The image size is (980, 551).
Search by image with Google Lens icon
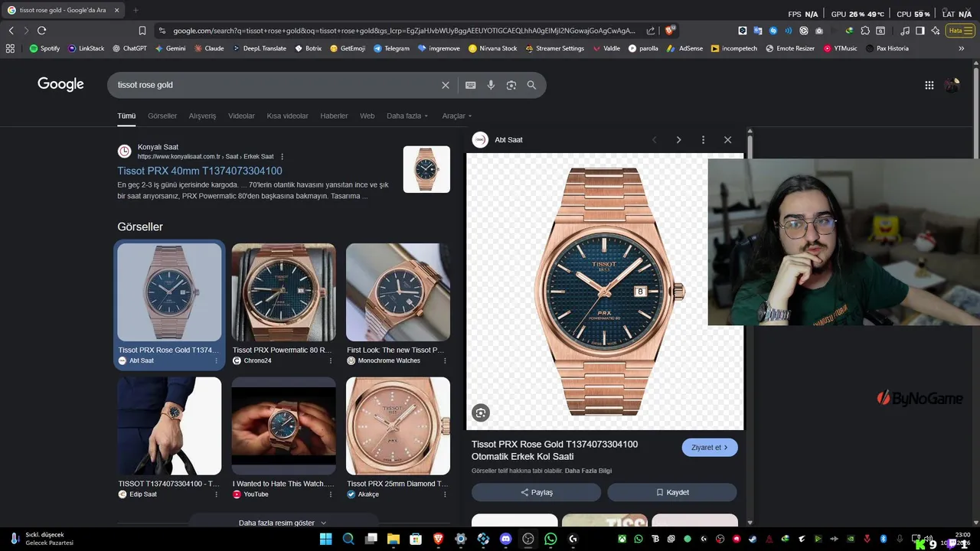(511, 85)
